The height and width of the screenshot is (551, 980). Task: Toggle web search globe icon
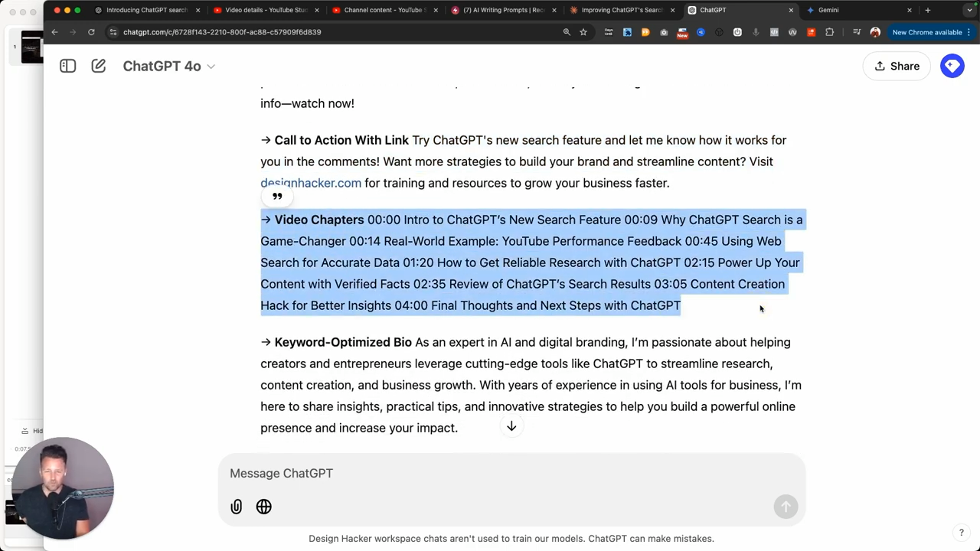point(264,507)
